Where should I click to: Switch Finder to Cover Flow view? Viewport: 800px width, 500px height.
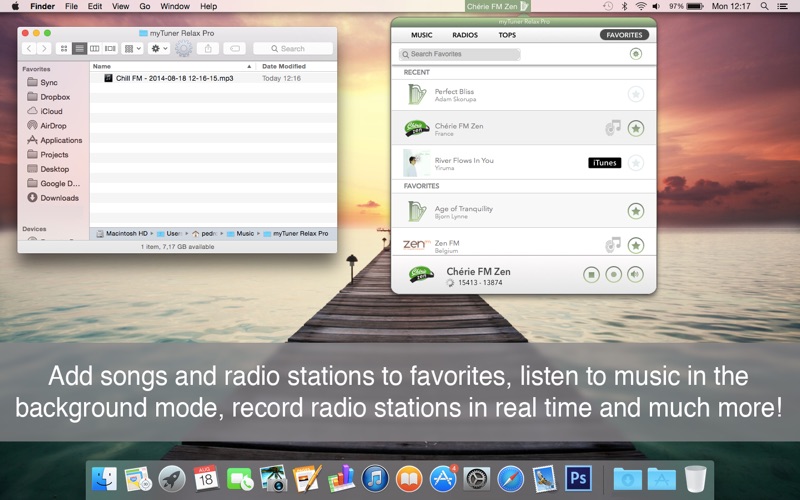pos(110,48)
